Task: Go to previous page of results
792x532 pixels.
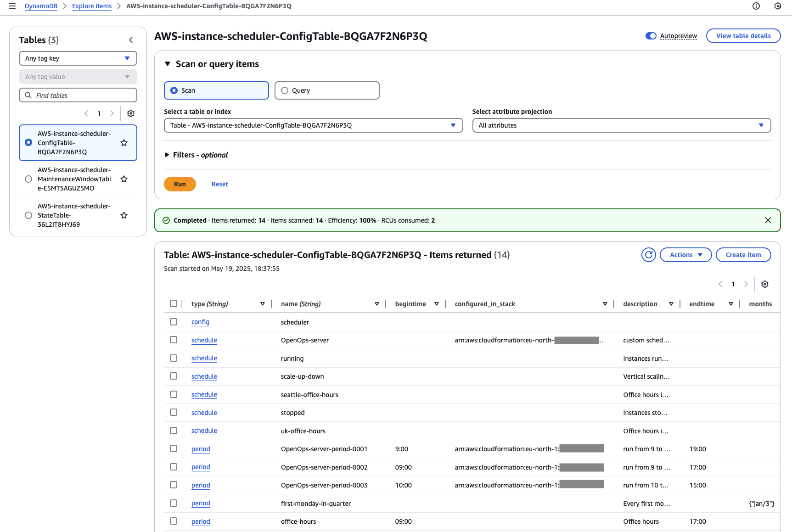Action: 720,284
